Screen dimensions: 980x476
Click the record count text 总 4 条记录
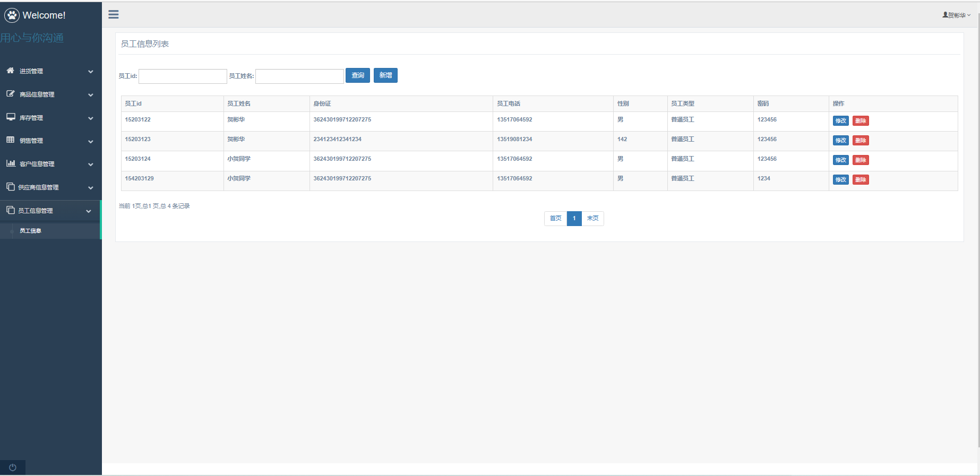tap(175, 206)
